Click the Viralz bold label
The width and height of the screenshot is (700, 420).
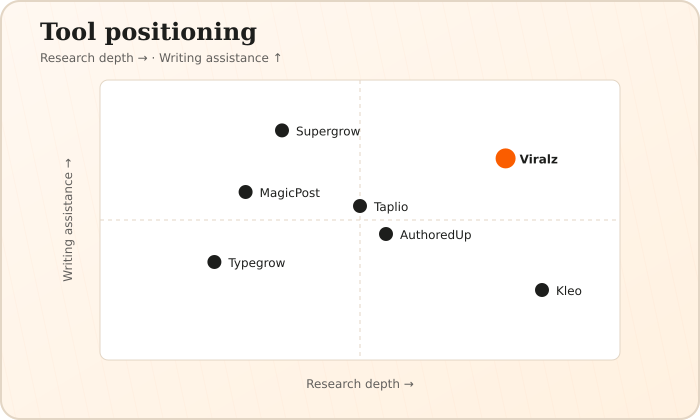pyautogui.click(x=538, y=159)
